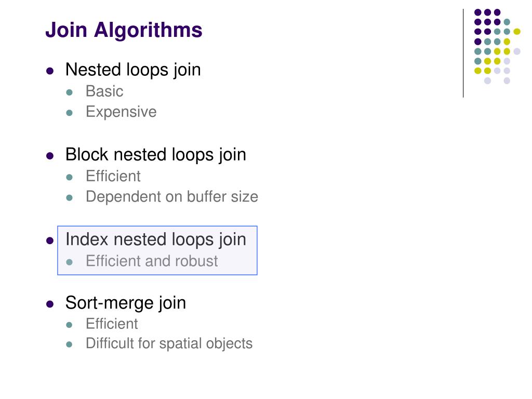This screenshot has height=399, width=532.
Task: Select the Block nested loops join heading
Action: coord(156,155)
